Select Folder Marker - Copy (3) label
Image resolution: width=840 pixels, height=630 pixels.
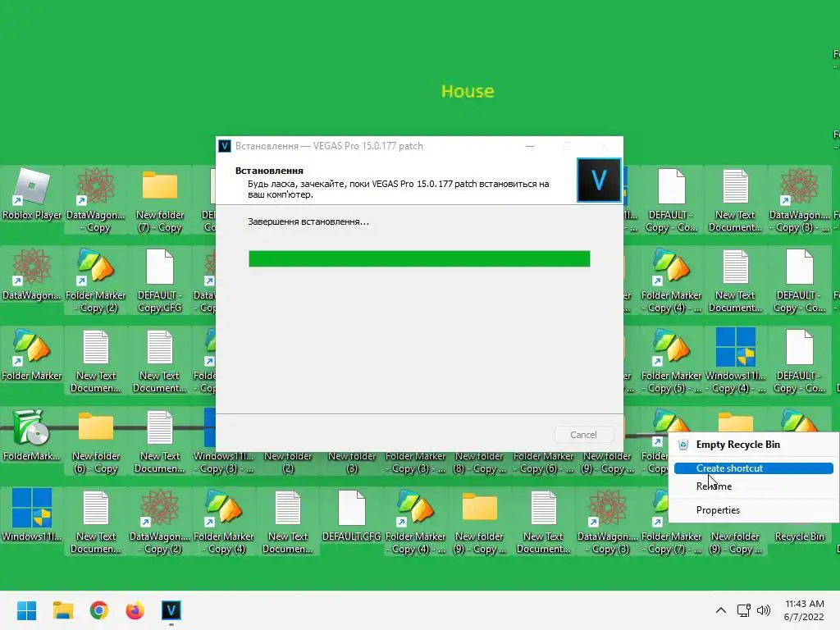416,463
